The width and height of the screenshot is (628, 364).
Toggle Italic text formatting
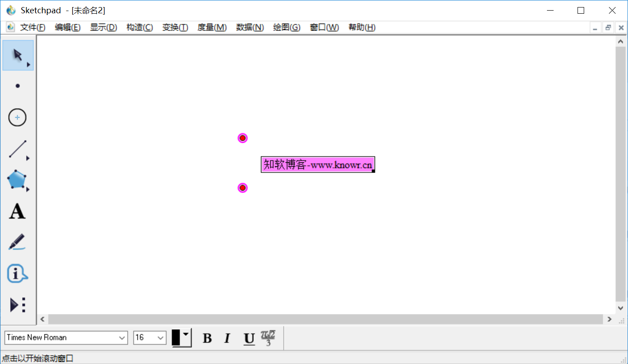click(227, 338)
